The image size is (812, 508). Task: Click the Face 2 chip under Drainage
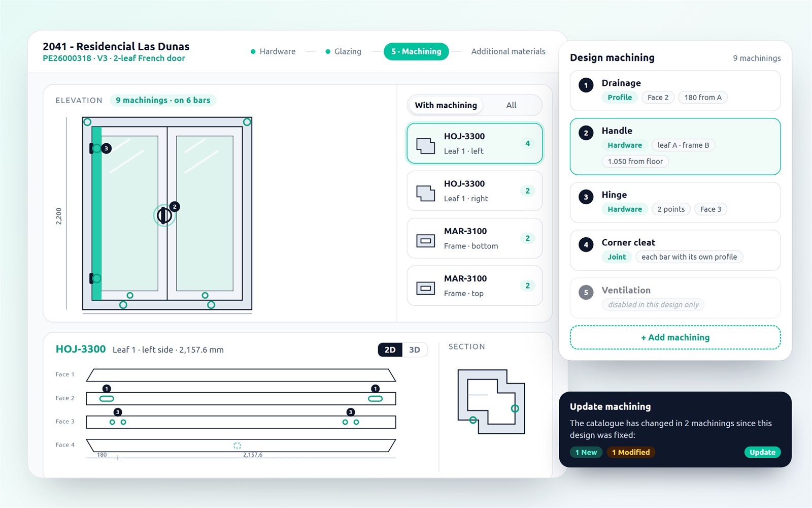point(658,98)
